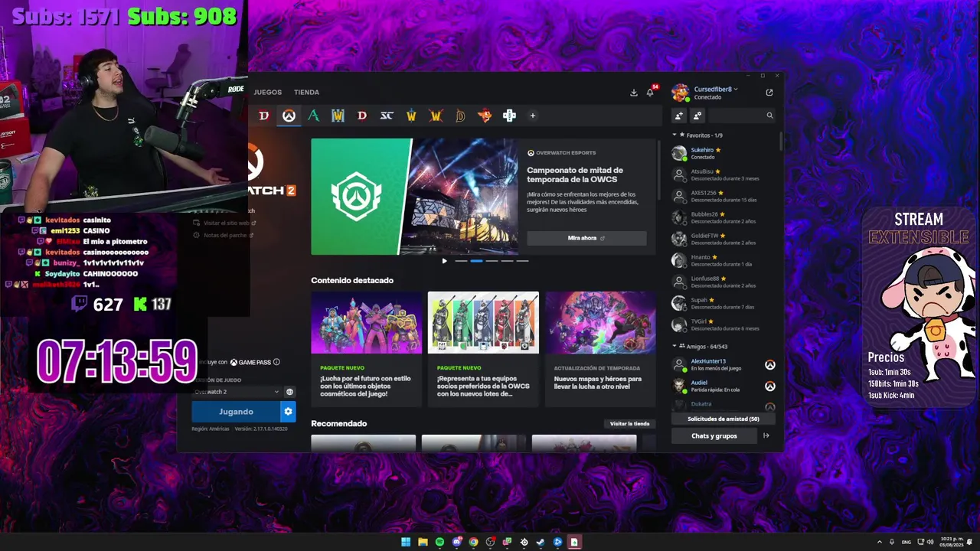The height and width of the screenshot is (551, 980).
Task: Open Steam from the taskbar
Action: 541,542
